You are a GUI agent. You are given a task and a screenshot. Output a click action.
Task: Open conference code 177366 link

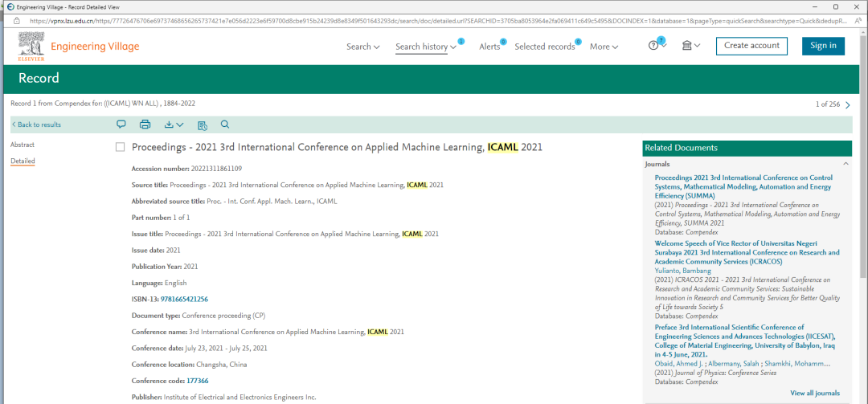[x=197, y=381]
